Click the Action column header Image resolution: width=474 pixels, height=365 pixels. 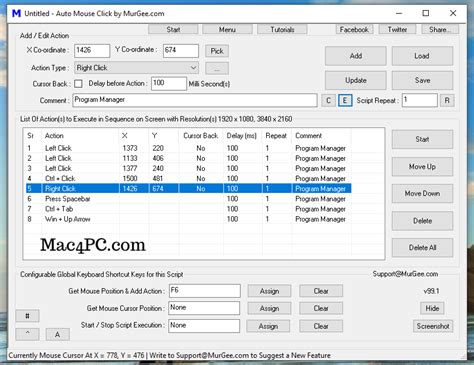80,136
